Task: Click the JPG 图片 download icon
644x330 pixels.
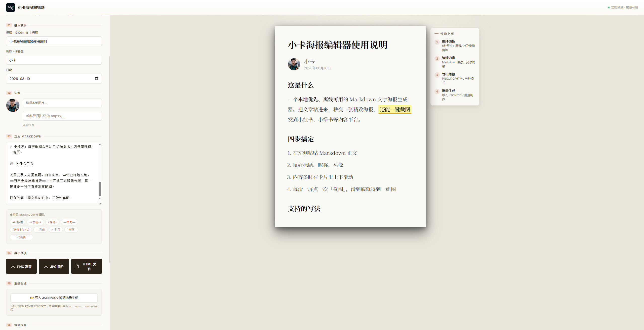Action: pos(46,266)
